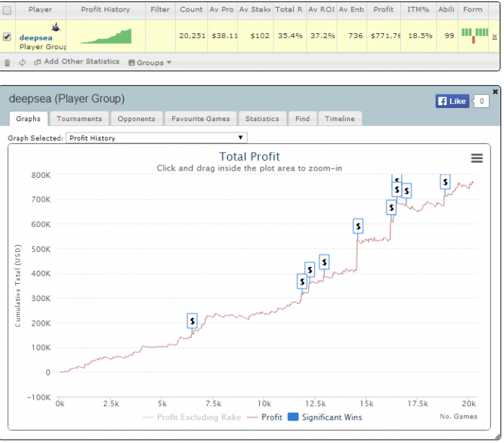Image resolution: width=504 pixels, height=443 pixels.
Task: Switch to the Tournaments tab
Action: coord(79,119)
